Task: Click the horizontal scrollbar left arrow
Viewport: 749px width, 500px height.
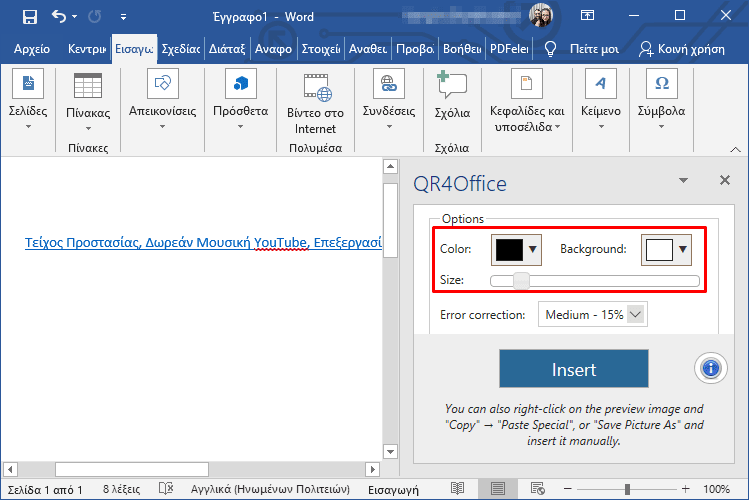Action: pos(10,469)
